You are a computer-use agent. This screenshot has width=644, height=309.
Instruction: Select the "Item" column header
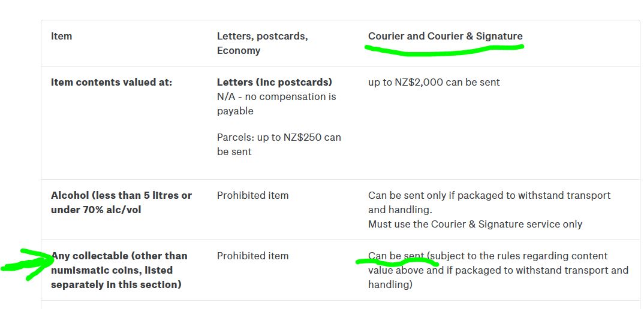(x=61, y=36)
